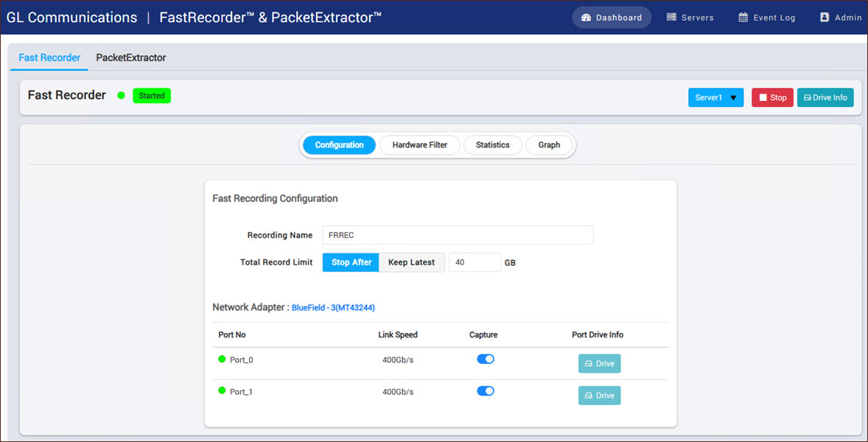This screenshot has width=868, height=442.
Task: Switch to the Fast Recorder tab
Action: pos(49,57)
